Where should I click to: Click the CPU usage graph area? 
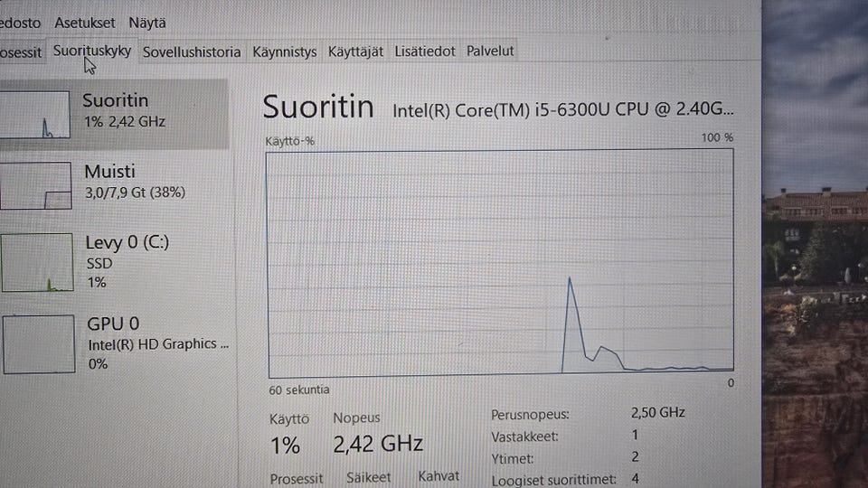tap(500, 263)
